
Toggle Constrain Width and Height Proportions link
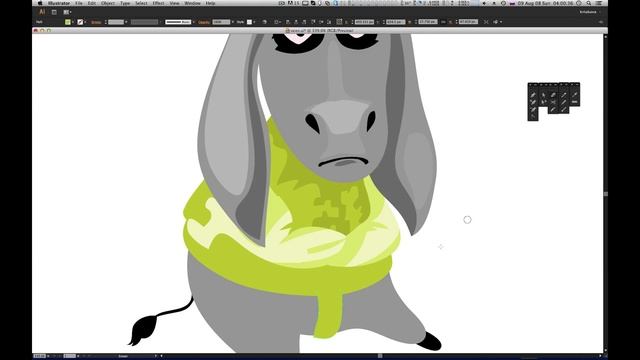pyautogui.click(x=443, y=22)
